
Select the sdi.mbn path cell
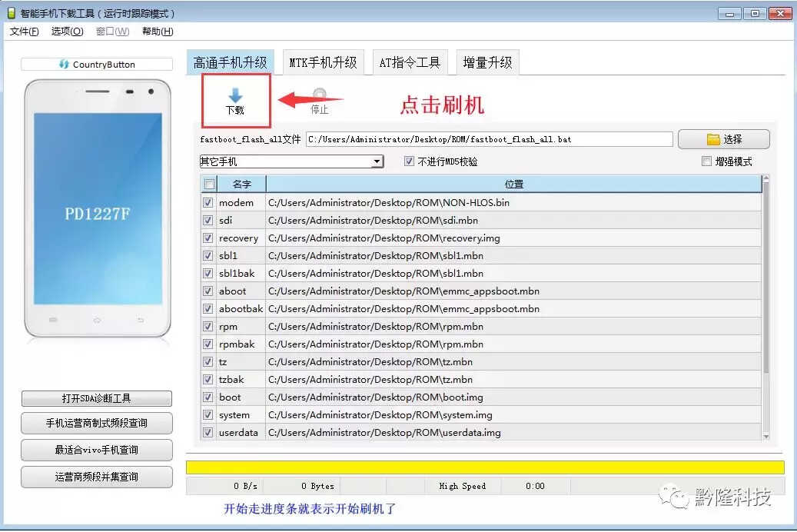click(x=514, y=220)
